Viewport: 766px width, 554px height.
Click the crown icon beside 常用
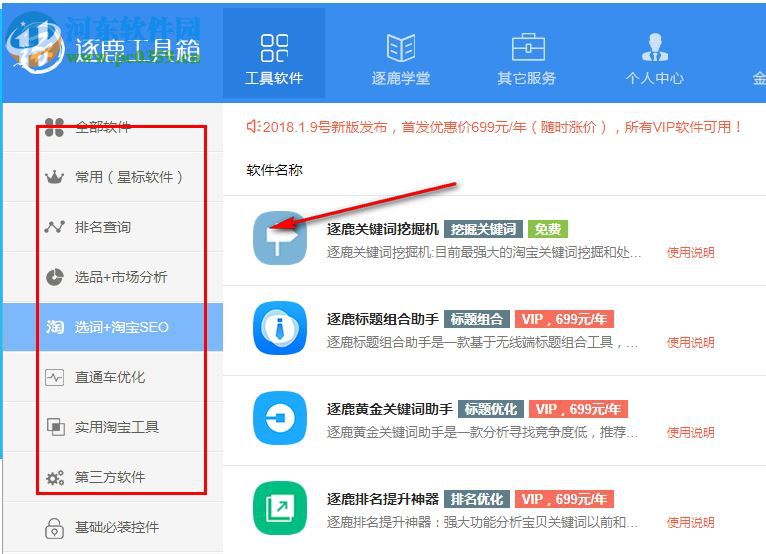pos(54,177)
